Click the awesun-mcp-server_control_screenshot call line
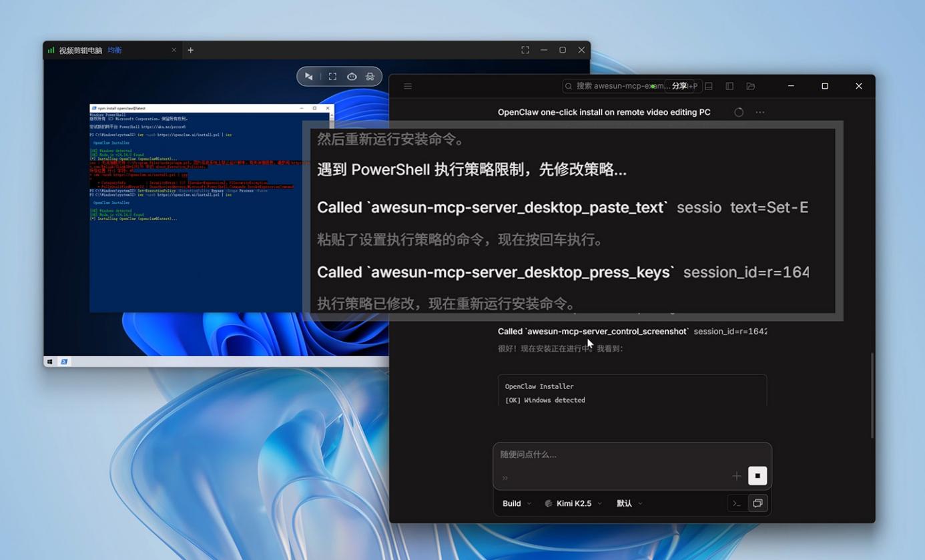Screen dimensions: 925x560 point(632,331)
